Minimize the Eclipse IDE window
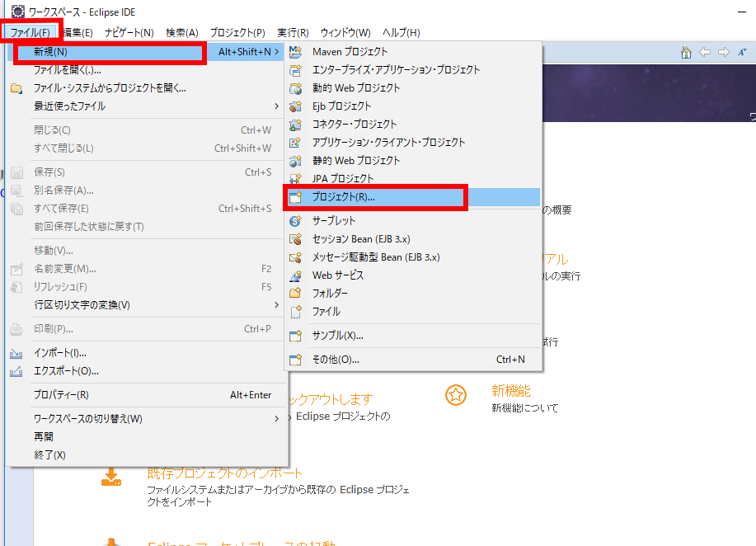Screen dimensions: 756x546 pos(742,12)
